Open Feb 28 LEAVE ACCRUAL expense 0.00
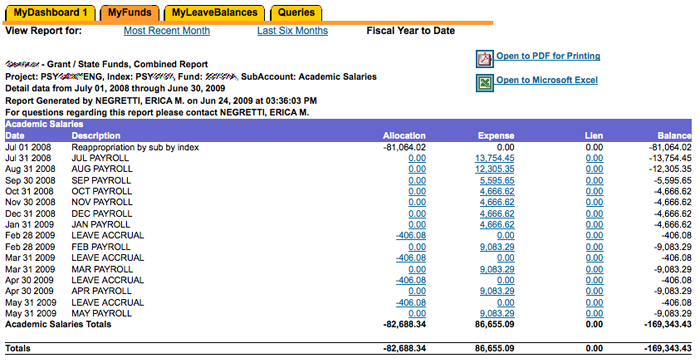Screen dimensions: 700x363 505,235
